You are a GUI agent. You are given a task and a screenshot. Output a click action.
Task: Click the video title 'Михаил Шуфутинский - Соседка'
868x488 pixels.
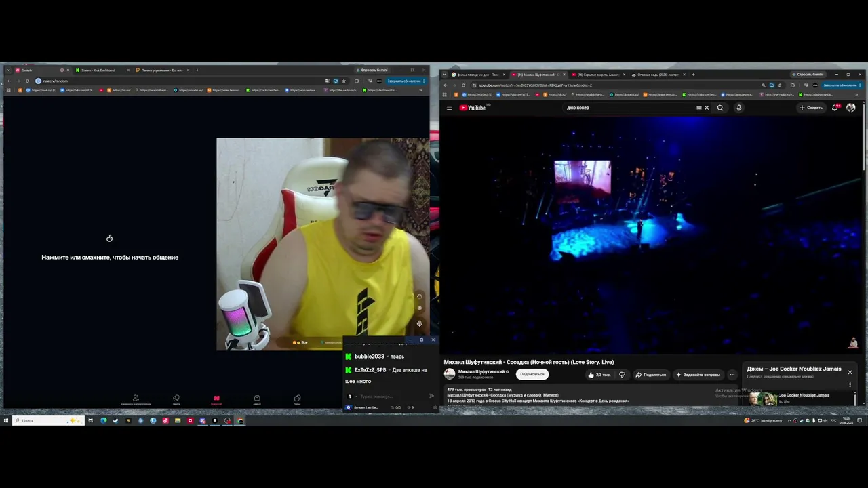coord(529,363)
